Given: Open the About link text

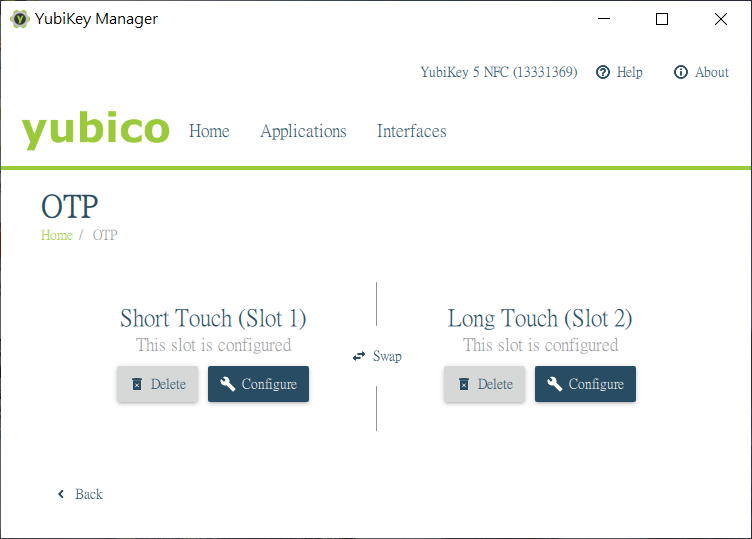Looking at the screenshot, I should [712, 72].
